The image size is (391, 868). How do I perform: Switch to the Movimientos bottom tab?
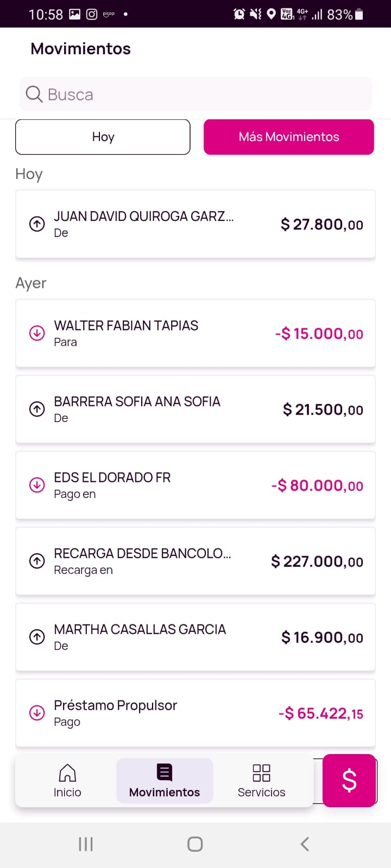165,781
